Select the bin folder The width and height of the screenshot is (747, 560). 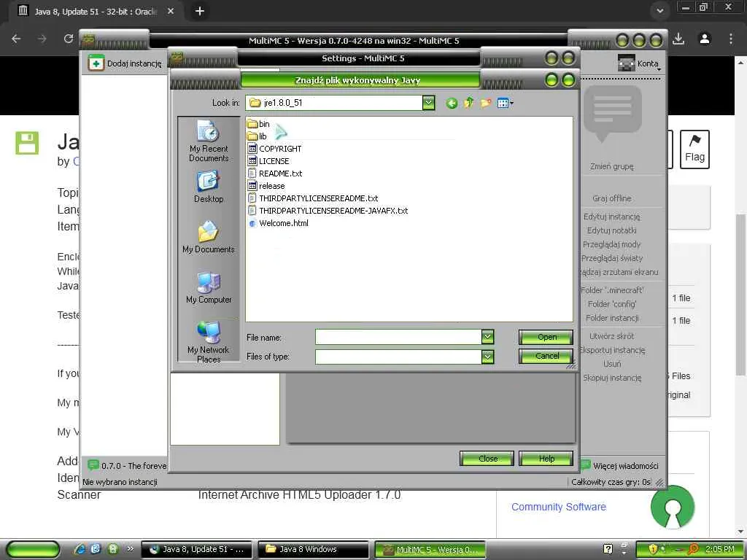(x=259, y=124)
